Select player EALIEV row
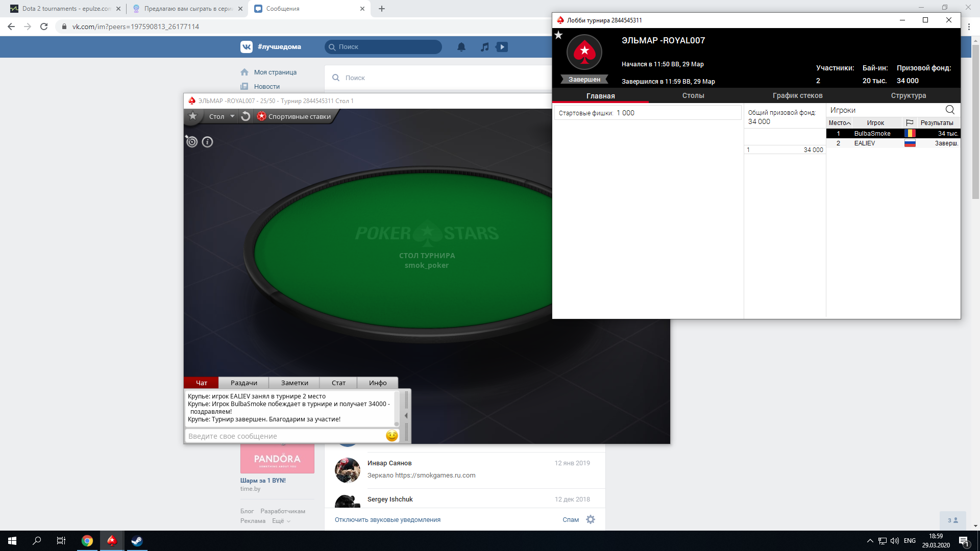This screenshot has width=980, height=551. click(893, 143)
